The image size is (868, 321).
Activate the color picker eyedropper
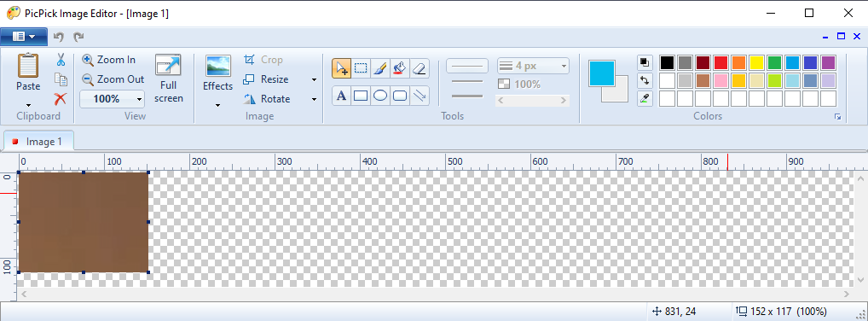pyautogui.click(x=645, y=99)
